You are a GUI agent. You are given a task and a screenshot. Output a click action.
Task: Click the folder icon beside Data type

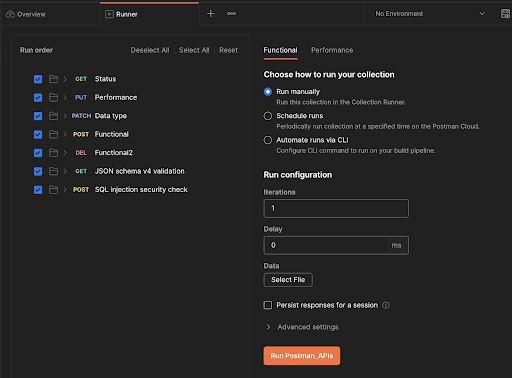(x=53, y=116)
